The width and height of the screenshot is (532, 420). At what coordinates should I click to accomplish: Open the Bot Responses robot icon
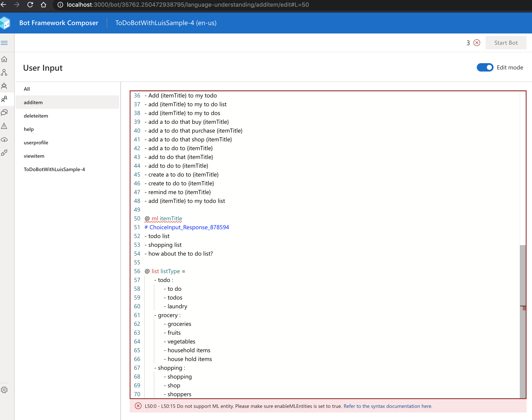[x=4, y=86]
